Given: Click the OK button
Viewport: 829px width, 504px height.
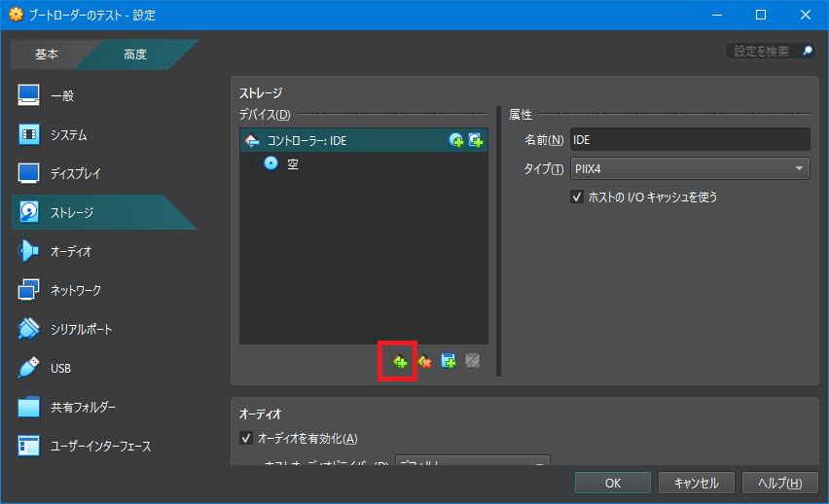Looking at the screenshot, I should point(613,483).
